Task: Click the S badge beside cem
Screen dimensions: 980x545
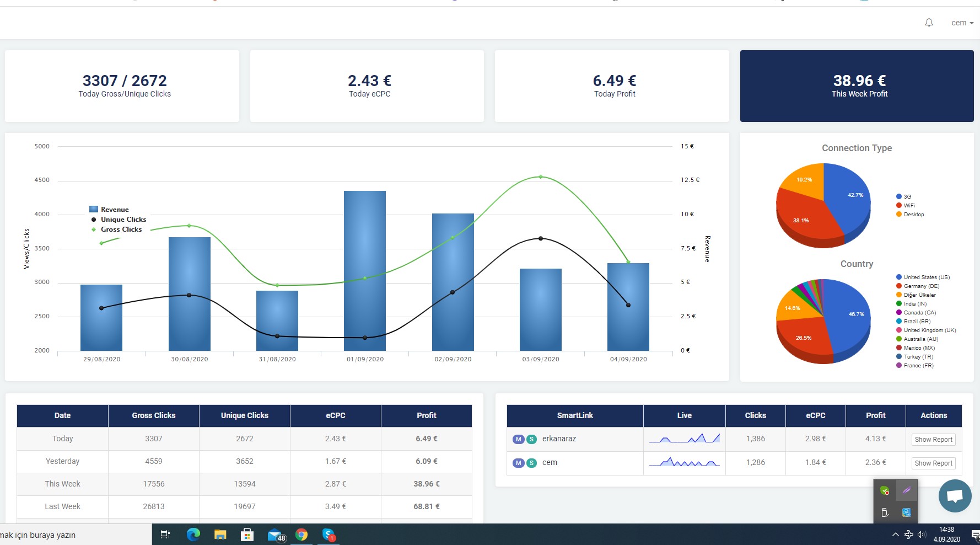Action: coord(531,463)
